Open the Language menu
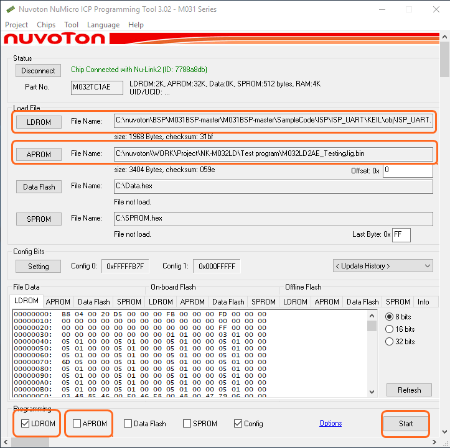The height and width of the screenshot is (448, 450). pos(103,25)
